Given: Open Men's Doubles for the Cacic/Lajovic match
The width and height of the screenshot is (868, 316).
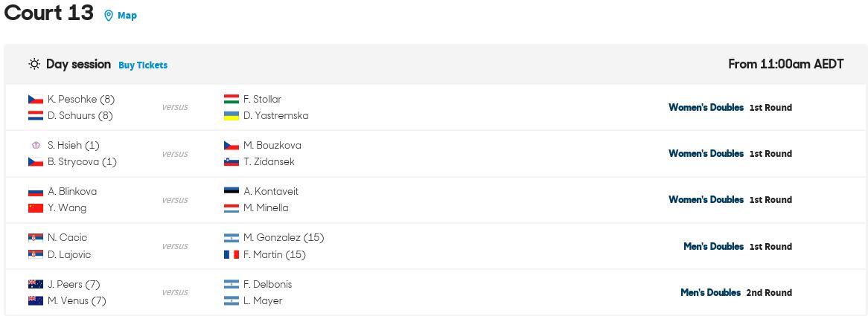Looking at the screenshot, I should [x=714, y=246].
